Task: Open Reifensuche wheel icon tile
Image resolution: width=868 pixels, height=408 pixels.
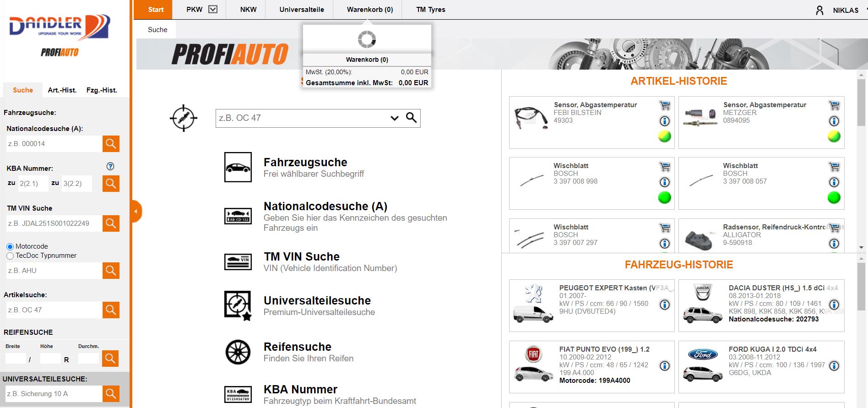Action: point(238,352)
